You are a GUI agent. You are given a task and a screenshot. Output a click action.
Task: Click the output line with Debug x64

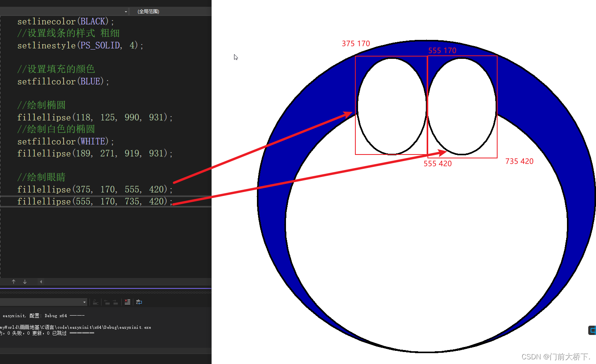click(x=43, y=316)
